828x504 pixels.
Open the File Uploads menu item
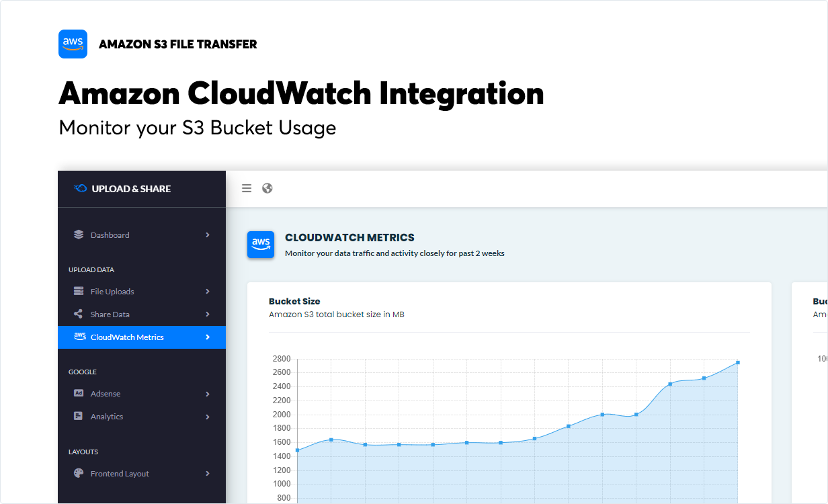(142, 291)
